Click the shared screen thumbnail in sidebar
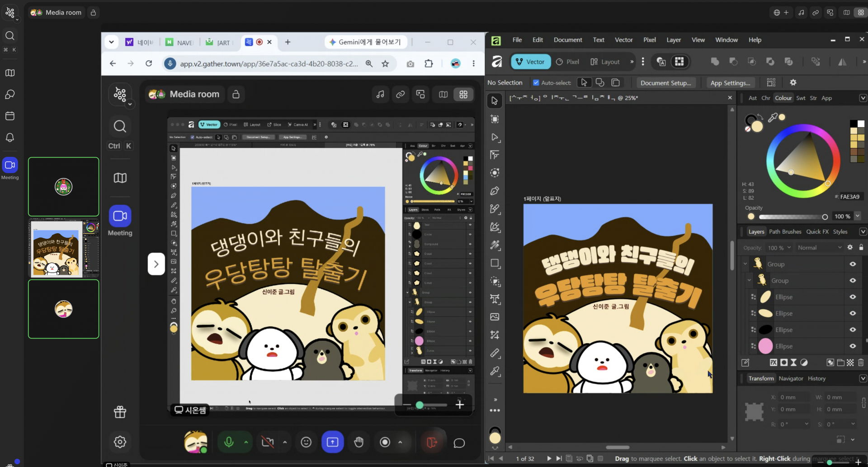This screenshot has width=868, height=467. click(64, 248)
